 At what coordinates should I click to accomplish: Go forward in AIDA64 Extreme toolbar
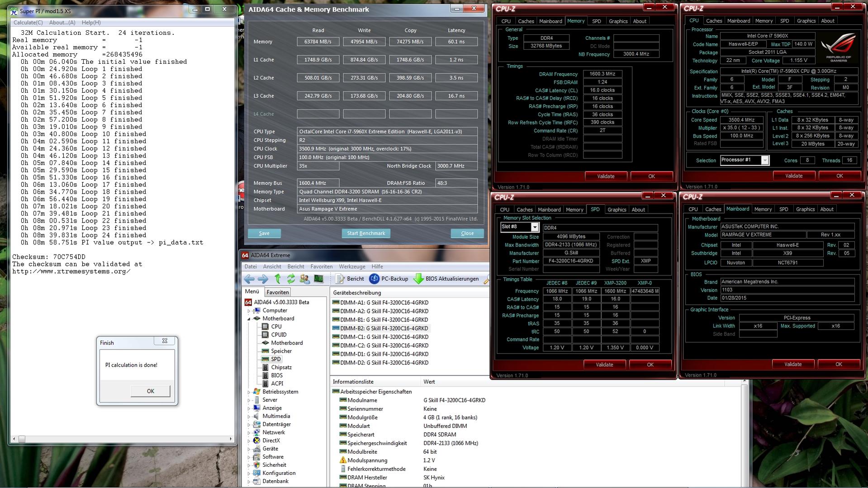tap(263, 279)
